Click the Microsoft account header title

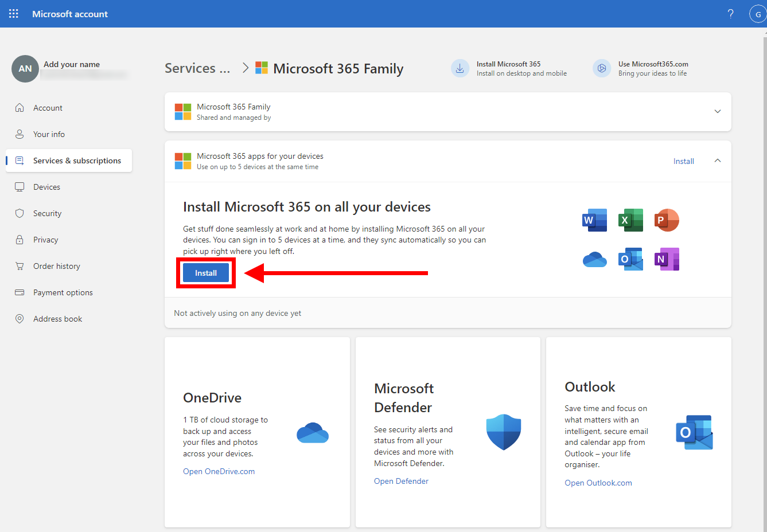(x=70, y=14)
